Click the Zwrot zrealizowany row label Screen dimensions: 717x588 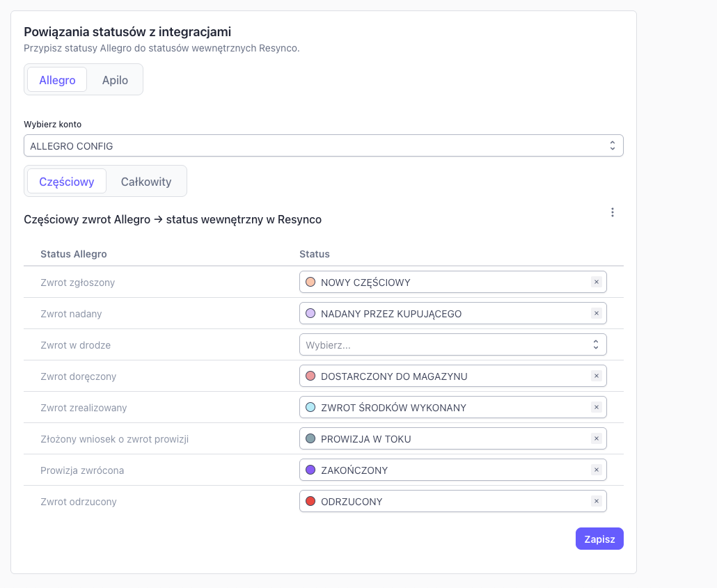click(84, 408)
